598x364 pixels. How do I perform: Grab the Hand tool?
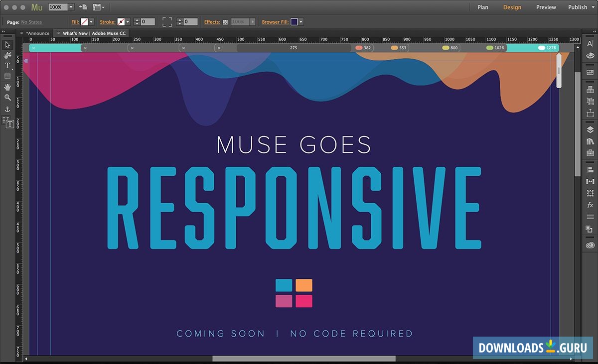(x=7, y=87)
